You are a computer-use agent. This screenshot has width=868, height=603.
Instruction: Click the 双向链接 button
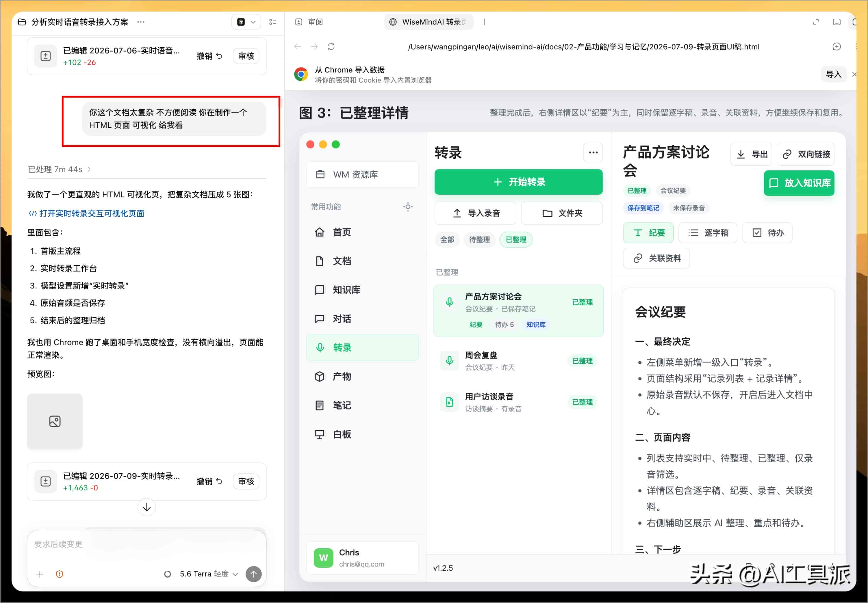click(806, 154)
